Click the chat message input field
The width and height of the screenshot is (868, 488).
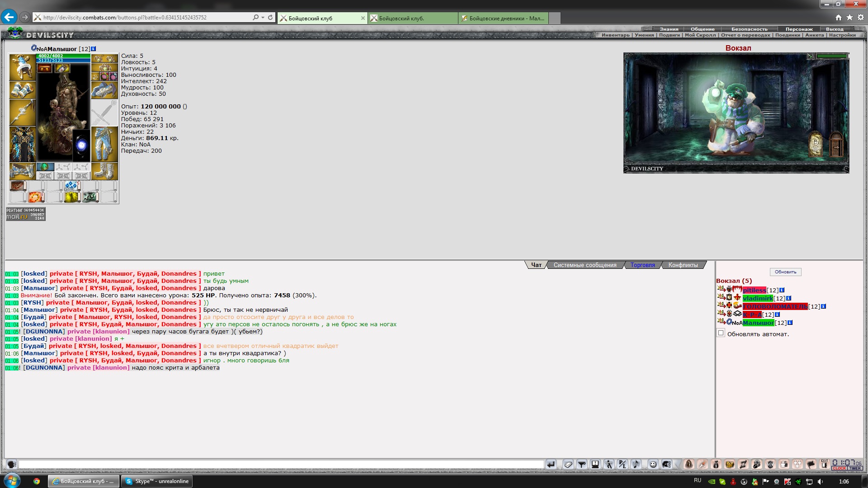pos(281,465)
